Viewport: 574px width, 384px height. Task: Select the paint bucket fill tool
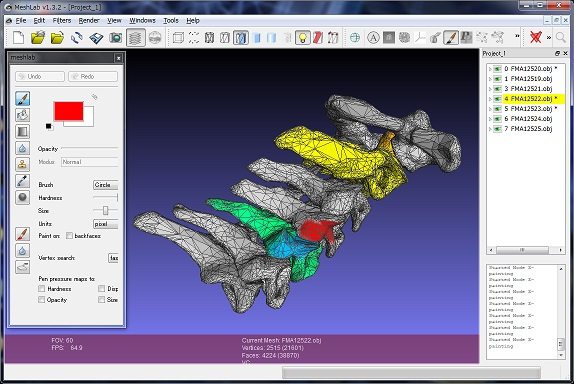coord(23,115)
